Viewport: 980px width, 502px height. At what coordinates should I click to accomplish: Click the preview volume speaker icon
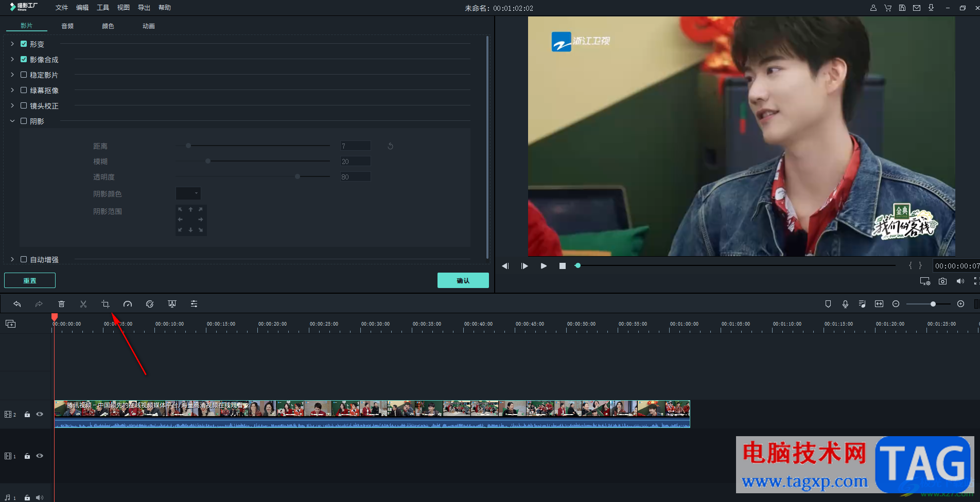960,281
